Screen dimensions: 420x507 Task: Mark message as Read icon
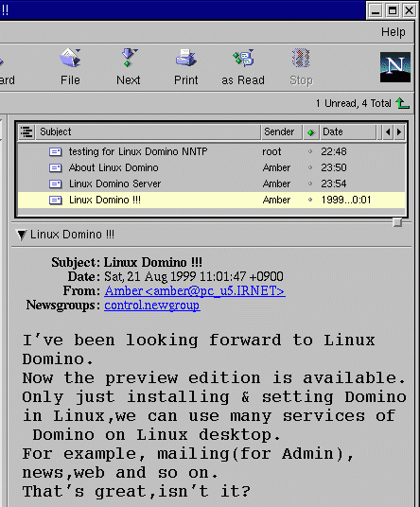[x=243, y=58]
